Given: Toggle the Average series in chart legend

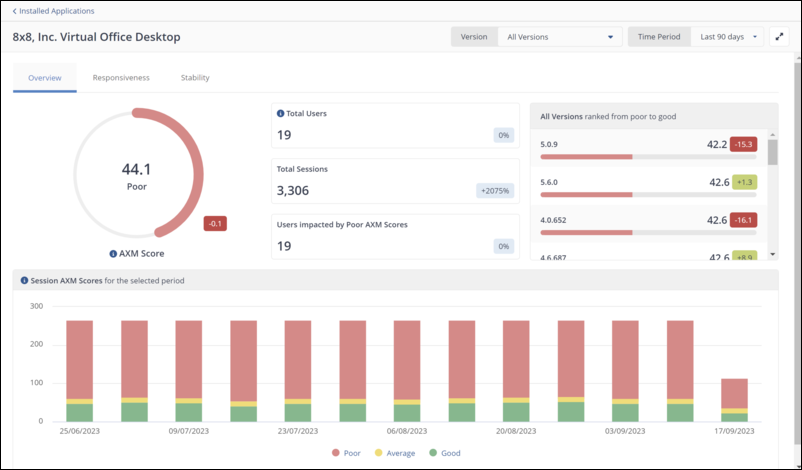Looking at the screenshot, I should pos(395,453).
